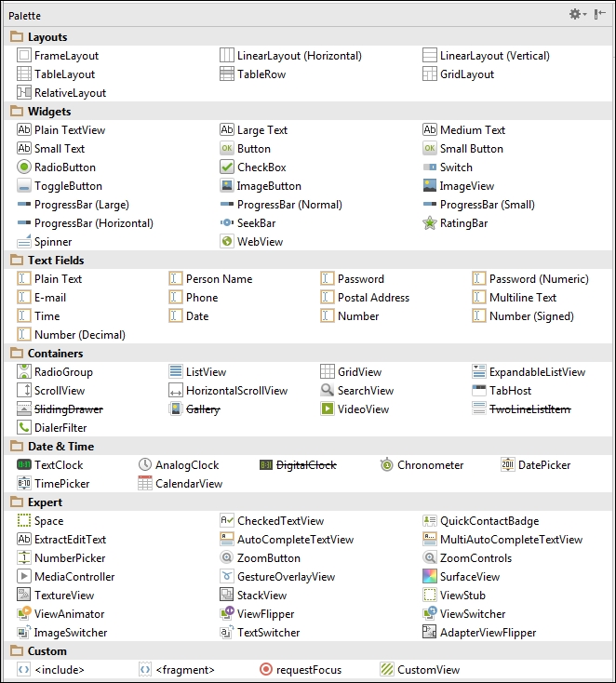Choose the SearchView magnifier icon

point(328,391)
